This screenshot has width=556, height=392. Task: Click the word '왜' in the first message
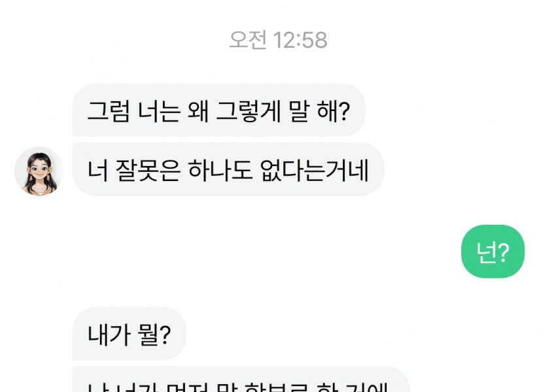point(198,111)
